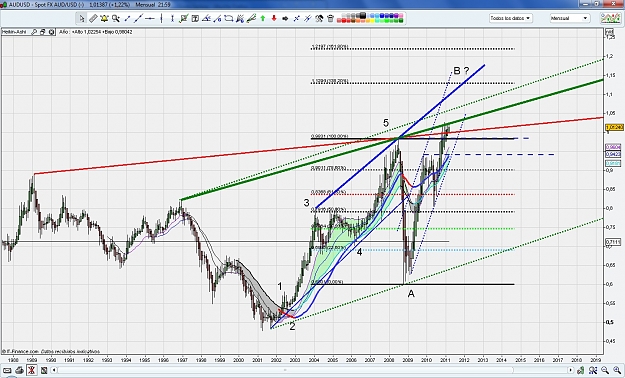Open the Todos los datos dropdown
Viewport: 625px width, 378px height.
coord(511,18)
